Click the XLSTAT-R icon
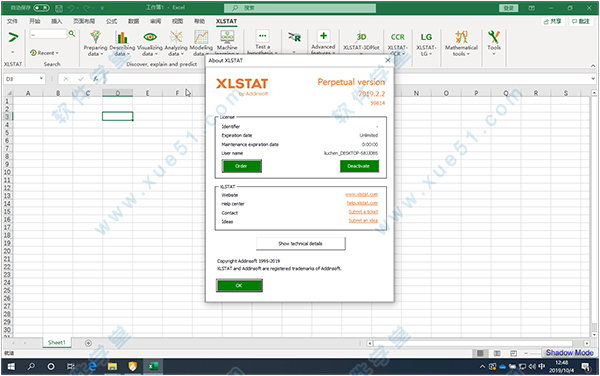600x376 pixels. click(x=294, y=37)
